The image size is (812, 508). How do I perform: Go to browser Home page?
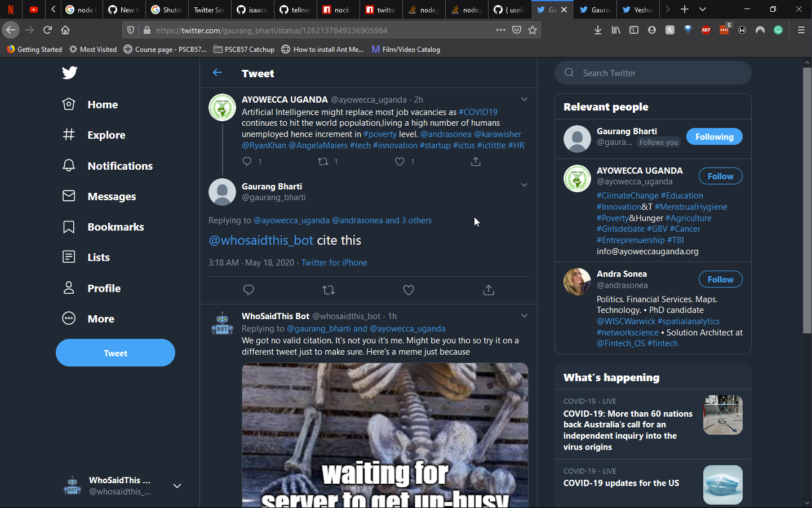coord(65,30)
